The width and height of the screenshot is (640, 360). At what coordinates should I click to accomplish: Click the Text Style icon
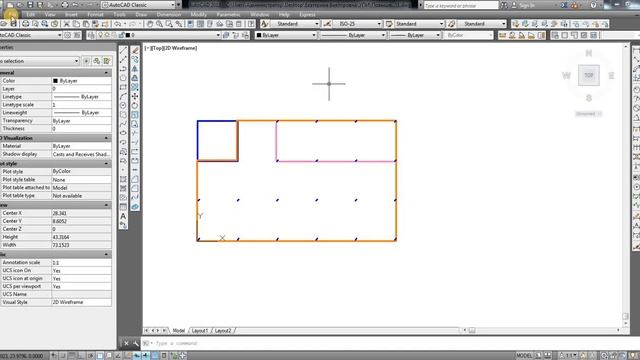(265, 24)
